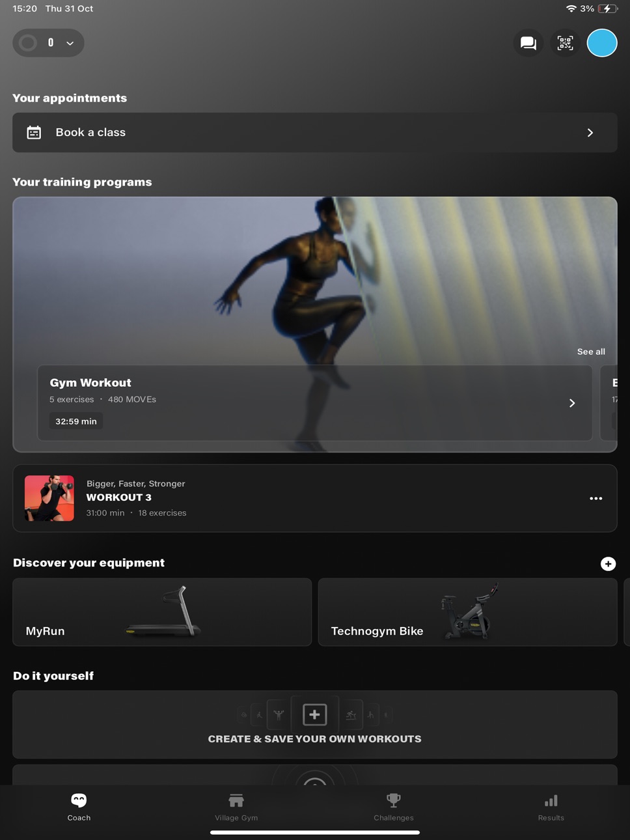Select the MyRun treadmill card
This screenshot has height=840, width=630.
[x=162, y=612]
